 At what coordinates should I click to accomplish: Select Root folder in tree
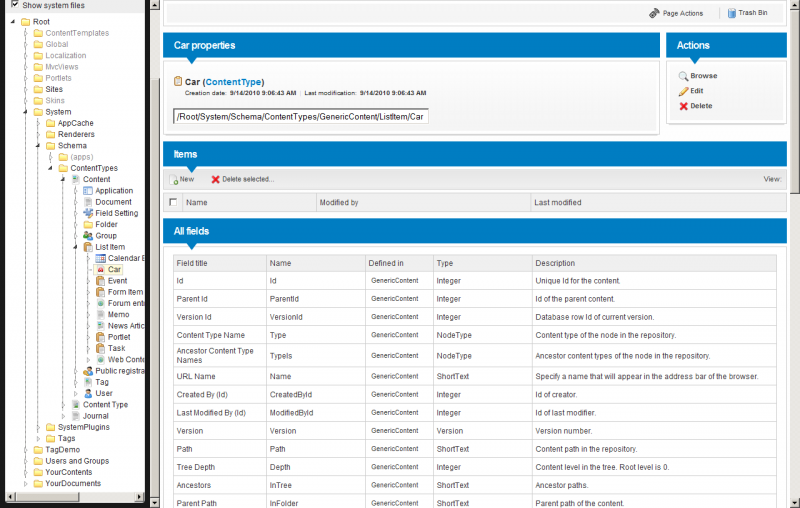tap(41, 21)
